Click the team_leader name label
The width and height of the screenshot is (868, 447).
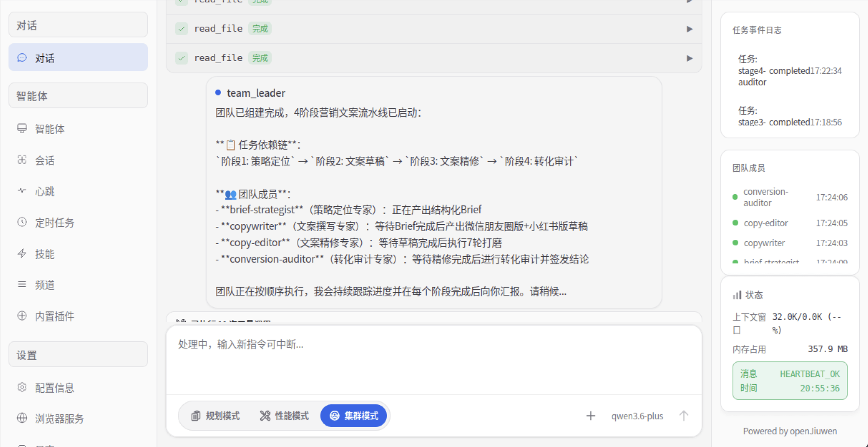[x=256, y=93]
